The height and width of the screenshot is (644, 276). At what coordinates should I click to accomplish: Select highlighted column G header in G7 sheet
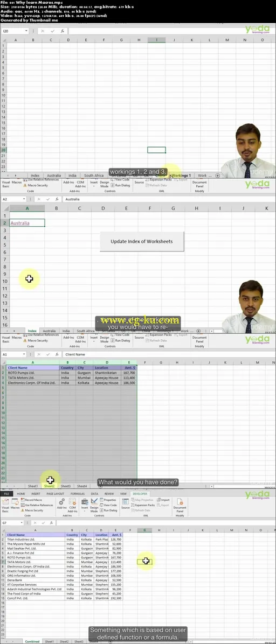[144, 530]
